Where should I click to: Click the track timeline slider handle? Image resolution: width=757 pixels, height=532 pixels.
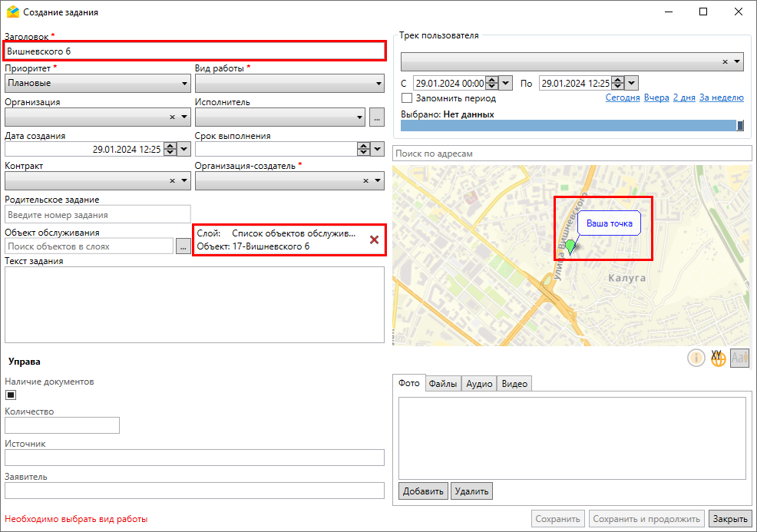(x=740, y=126)
